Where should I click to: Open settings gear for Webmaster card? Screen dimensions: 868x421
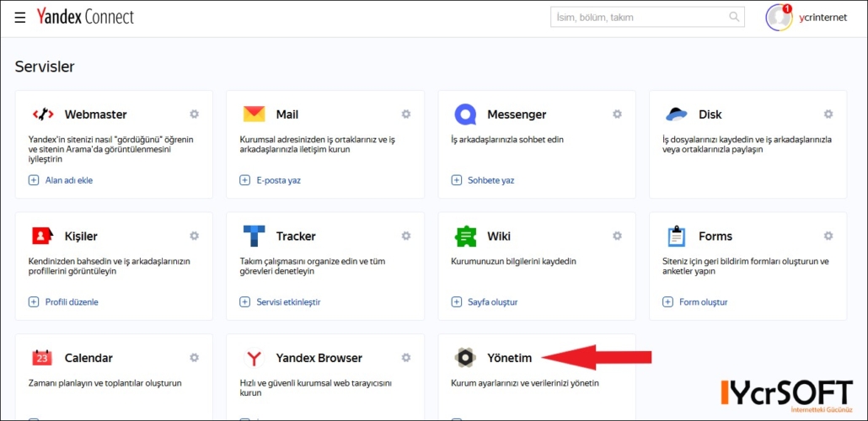click(195, 114)
